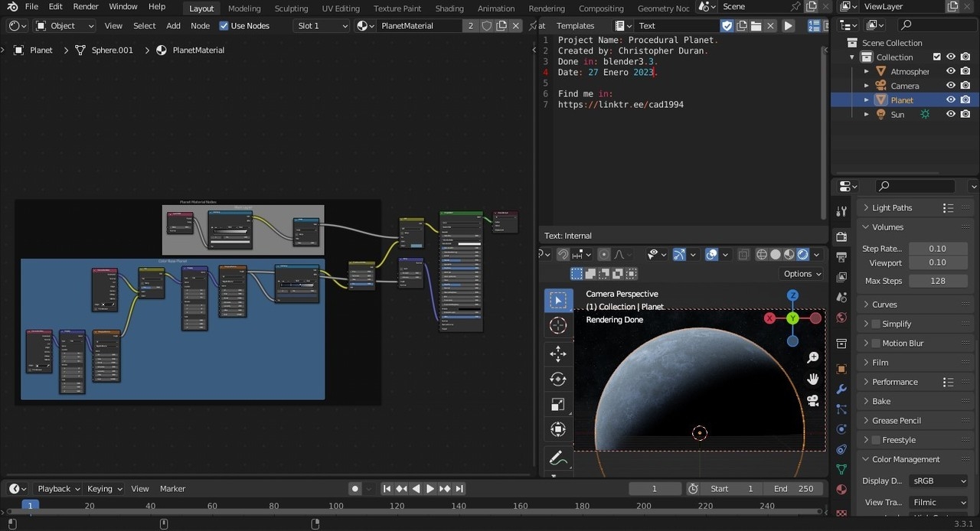Open the View Transform Filmic dropdown
The height and width of the screenshot is (531, 980).
coord(939,502)
